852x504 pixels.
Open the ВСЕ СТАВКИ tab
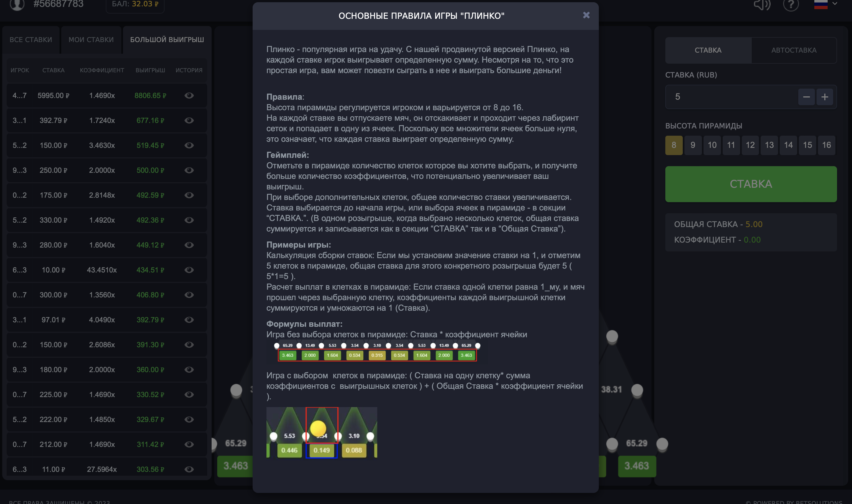coord(31,40)
